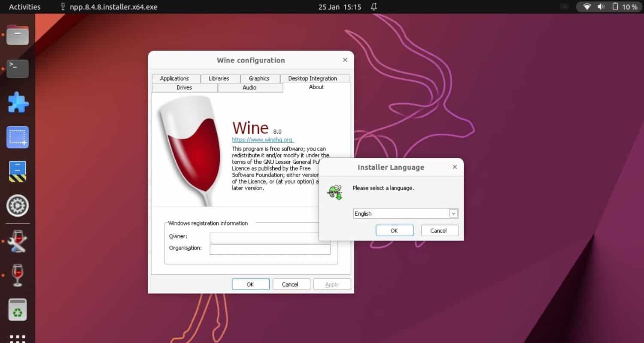644x343 pixels.
Task: Open the Screenshot selection tool in dock
Action: coord(18,137)
